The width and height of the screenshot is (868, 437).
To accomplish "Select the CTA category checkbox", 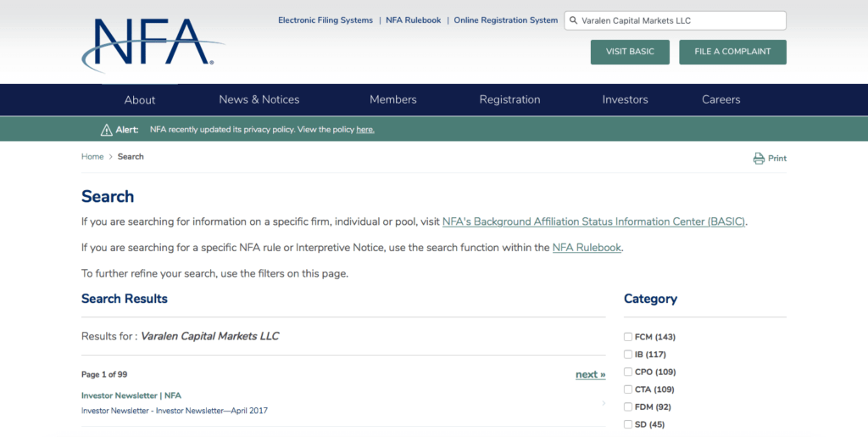I will click(x=628, y=389).
